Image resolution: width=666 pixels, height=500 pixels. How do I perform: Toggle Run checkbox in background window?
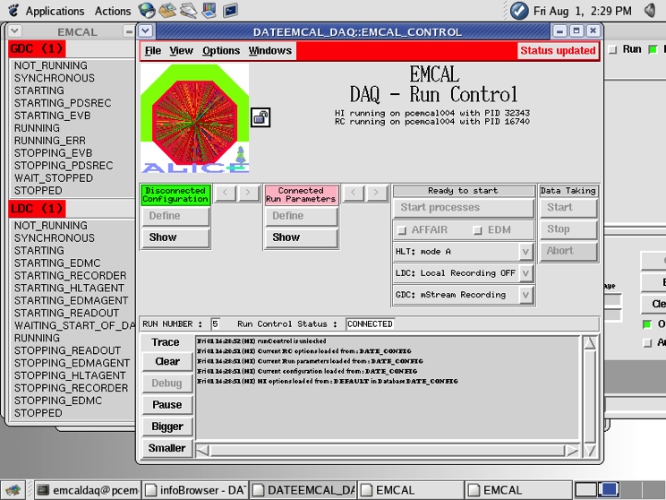613,50
